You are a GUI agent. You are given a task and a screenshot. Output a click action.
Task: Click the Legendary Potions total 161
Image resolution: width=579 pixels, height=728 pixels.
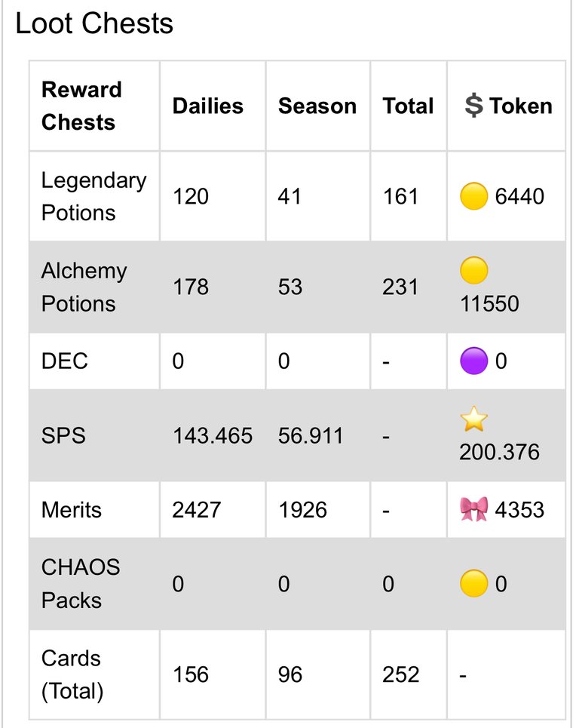[400, 196]
